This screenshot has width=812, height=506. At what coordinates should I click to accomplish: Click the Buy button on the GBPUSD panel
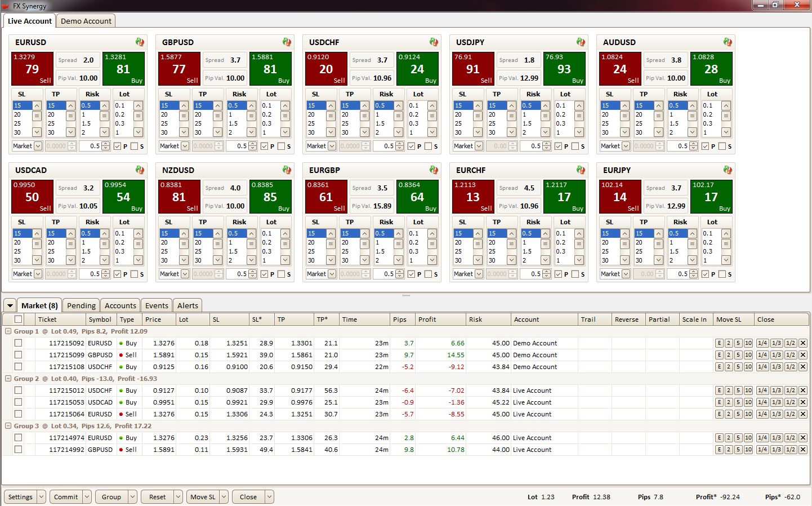point(270,68)
